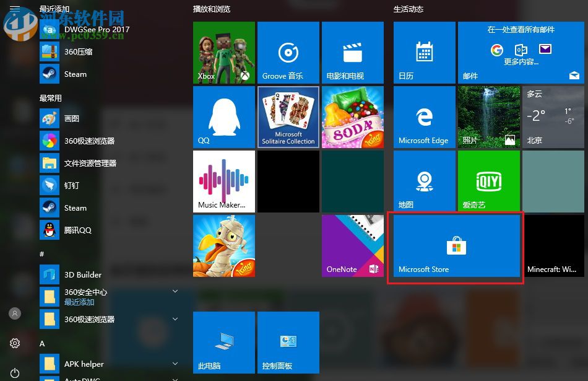Launch QQ from its tile
Image resolution: width=588 pixels, height=381 pixels.
point(223,117)
